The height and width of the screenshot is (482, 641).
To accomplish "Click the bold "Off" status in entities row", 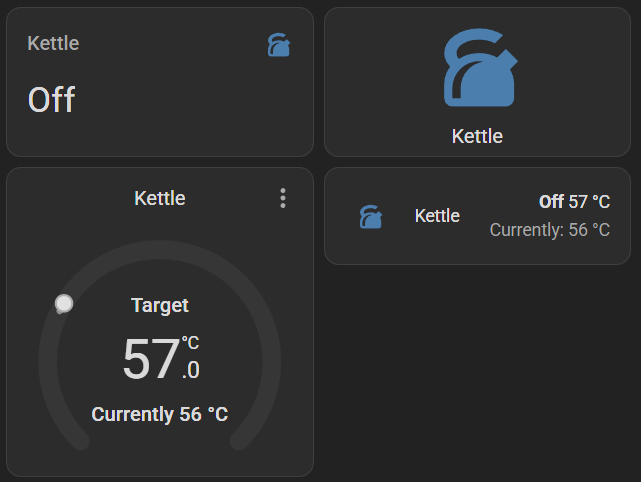I will pos(551,202).
